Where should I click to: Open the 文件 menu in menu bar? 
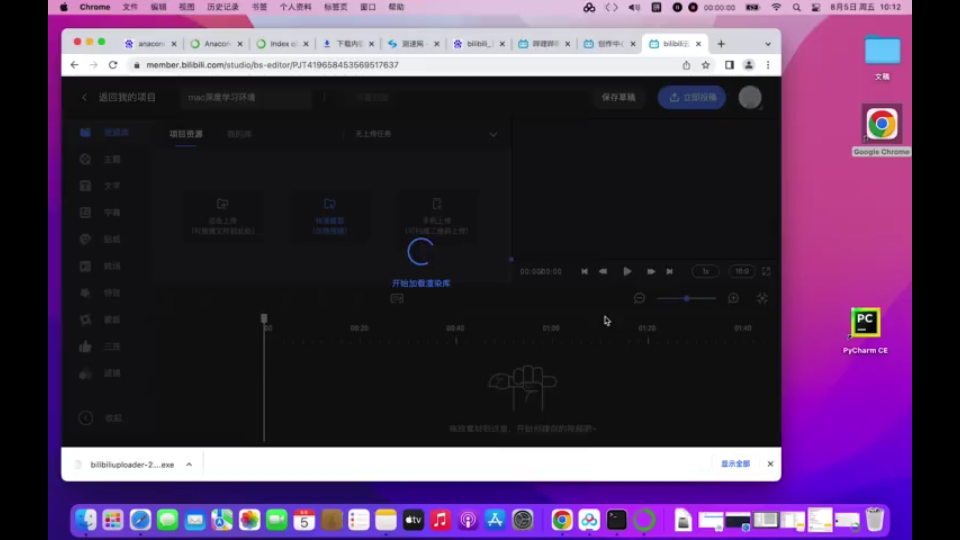tap(130, 7)
